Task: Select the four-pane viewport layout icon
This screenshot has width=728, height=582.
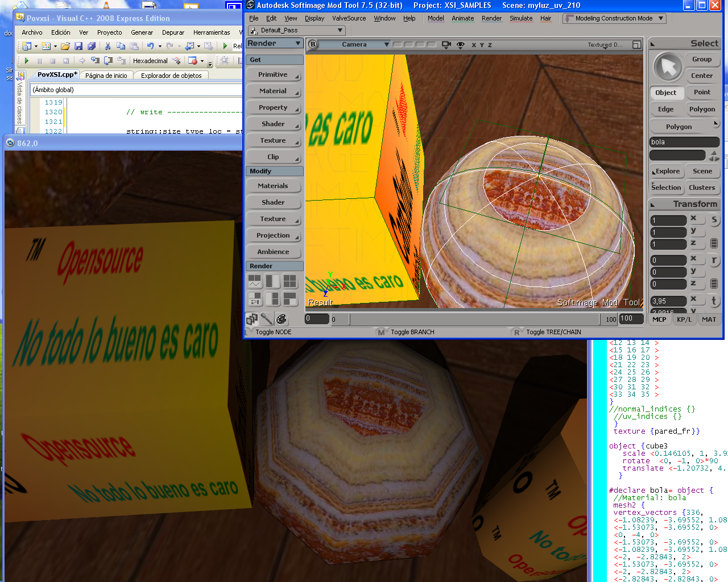Action: coord(290,281)
